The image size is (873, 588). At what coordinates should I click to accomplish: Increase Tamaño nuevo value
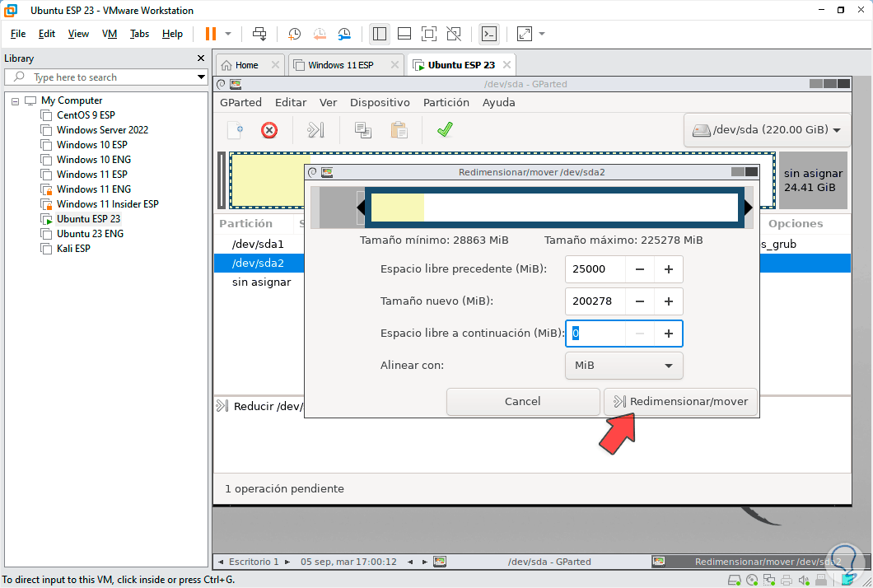[669, 301]
